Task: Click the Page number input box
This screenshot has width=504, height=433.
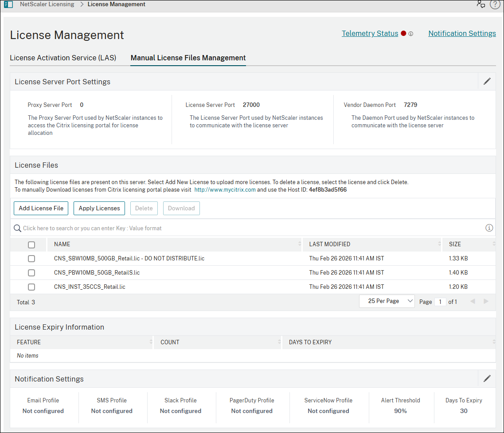Action: [x=440, y=302]
